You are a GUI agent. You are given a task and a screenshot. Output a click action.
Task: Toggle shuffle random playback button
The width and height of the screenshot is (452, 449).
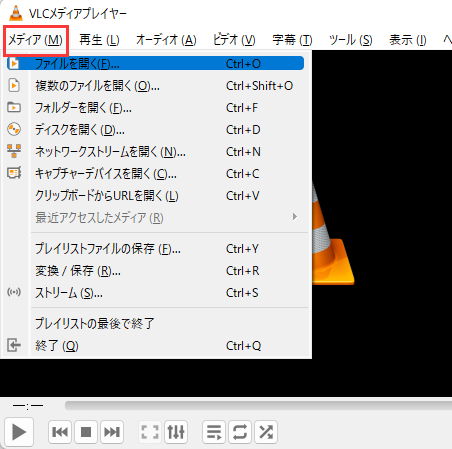(266, 432)
